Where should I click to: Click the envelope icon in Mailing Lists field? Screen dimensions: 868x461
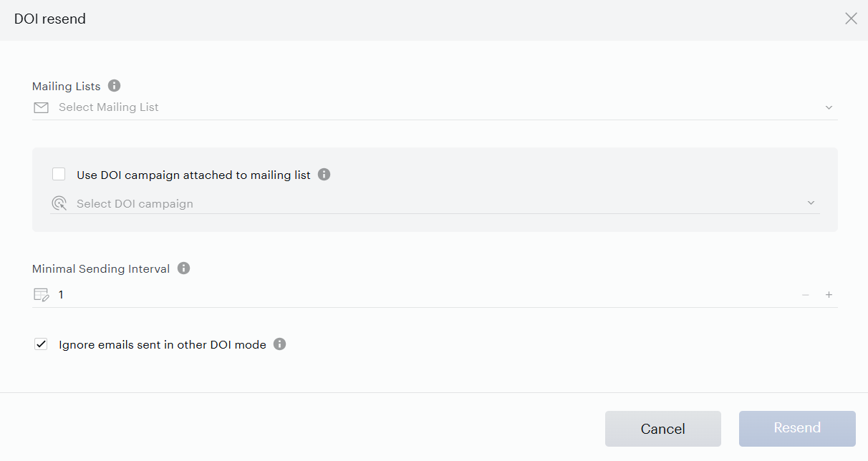41,107
